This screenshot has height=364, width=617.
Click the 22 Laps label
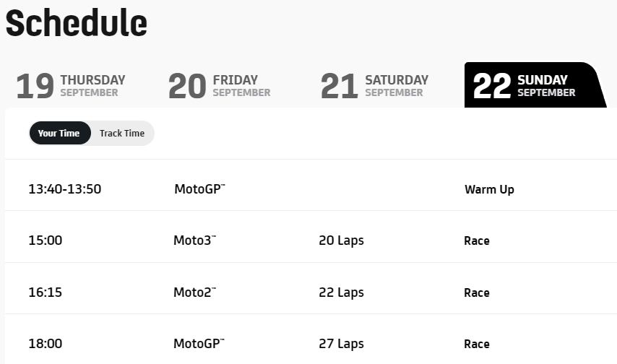click(x=341, y=292)
